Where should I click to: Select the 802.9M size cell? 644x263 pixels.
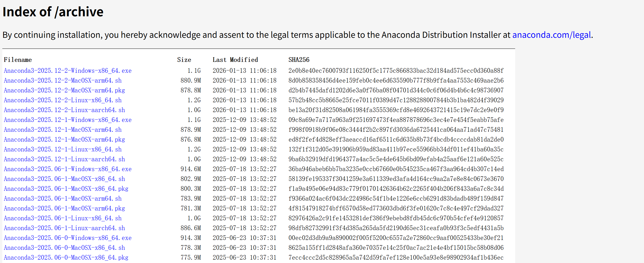click(x=191, y=179)
